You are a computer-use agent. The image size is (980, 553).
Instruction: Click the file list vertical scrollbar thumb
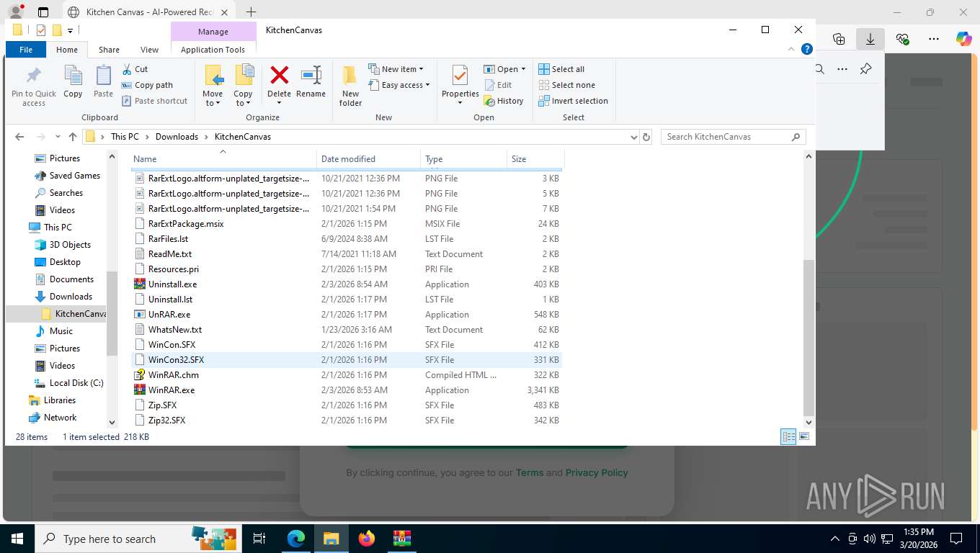click(x=808, y=338)
